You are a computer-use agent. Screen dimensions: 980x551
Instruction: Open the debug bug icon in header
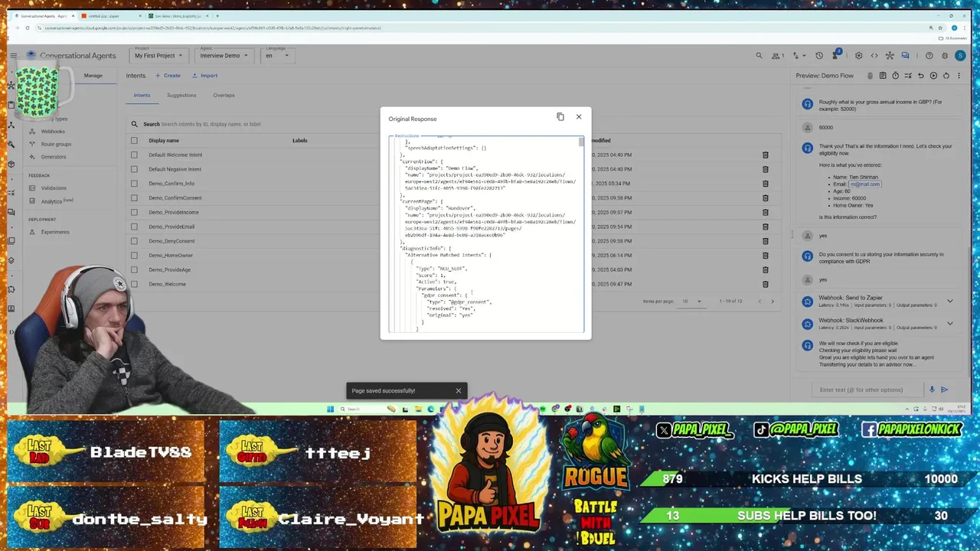pyautogui.click(x=945, y=55)
